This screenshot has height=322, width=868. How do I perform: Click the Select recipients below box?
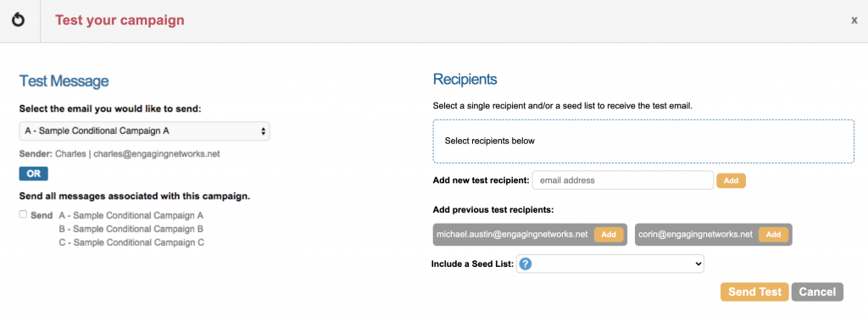pos(643,141)
